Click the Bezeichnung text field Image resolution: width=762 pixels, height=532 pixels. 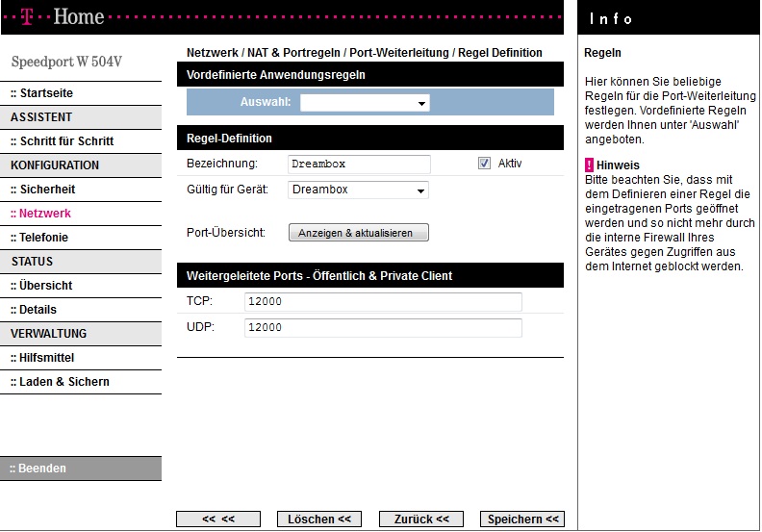[x=358, y=165]
